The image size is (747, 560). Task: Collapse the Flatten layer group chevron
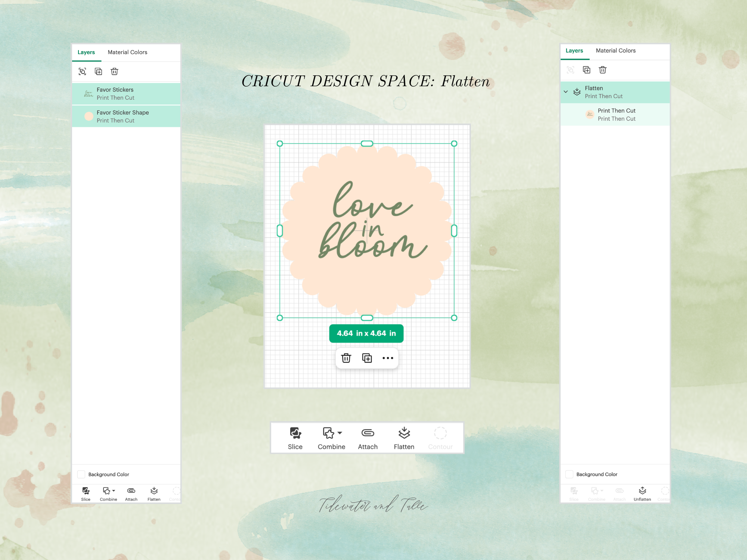tap(566, 92)
